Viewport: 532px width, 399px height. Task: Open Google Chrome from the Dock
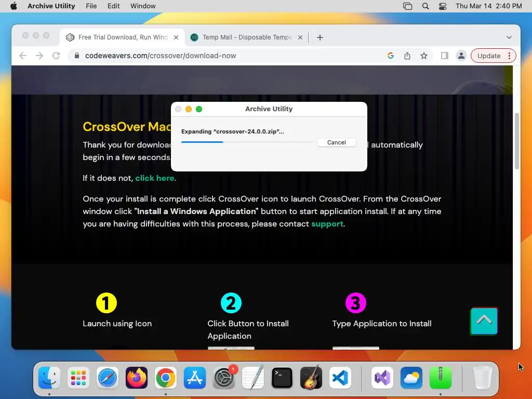pyautogui.click(x=166, y=378)
